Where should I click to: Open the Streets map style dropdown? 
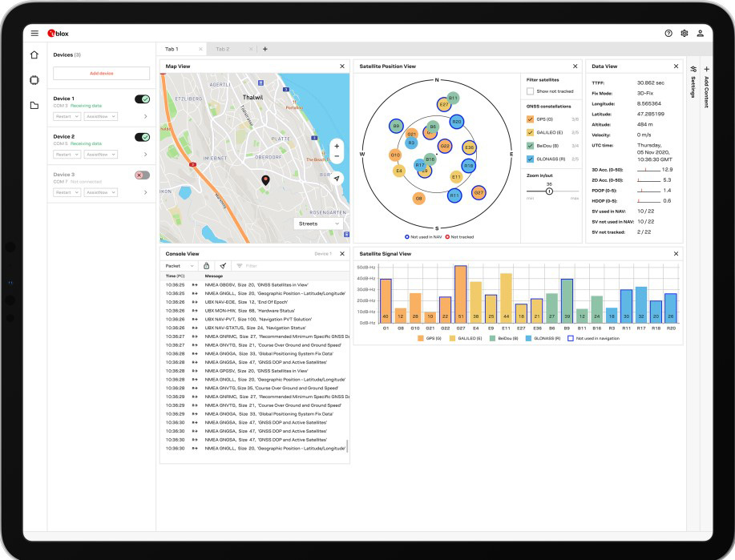319,224
